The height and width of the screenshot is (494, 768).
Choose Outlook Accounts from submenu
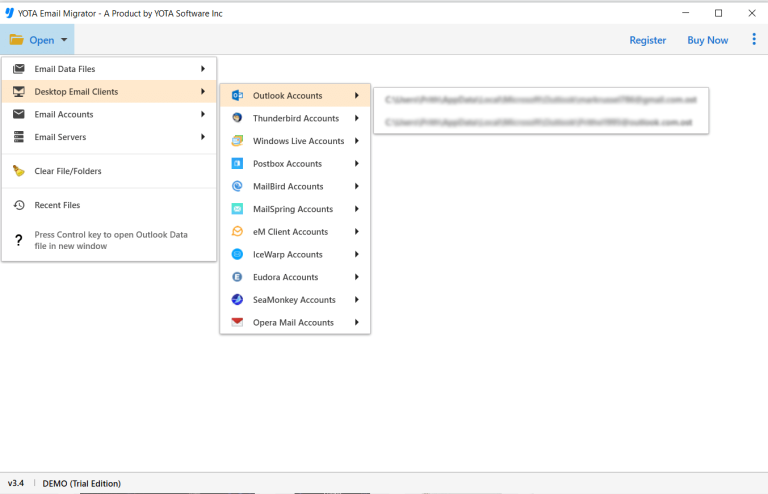(295, 95)
